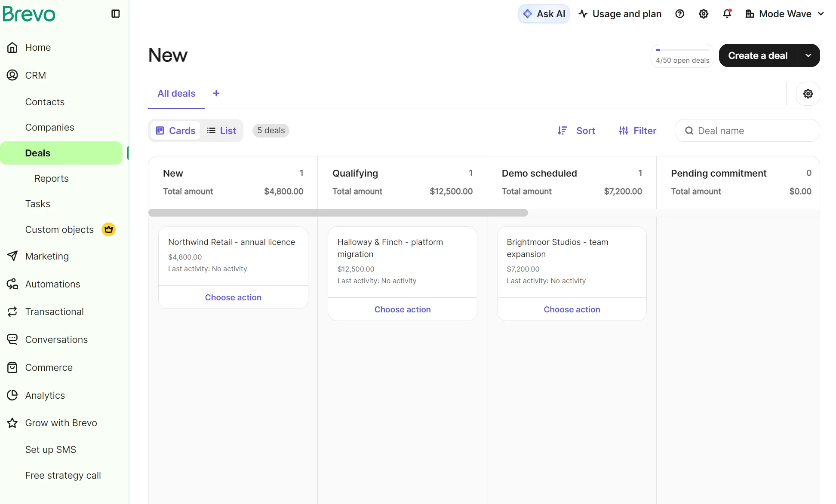Image resolution: width=836 pixels, height=504 pixels.
Task: Expand the Create a deal dropdown arrow
Action: [x=808, y=55]
